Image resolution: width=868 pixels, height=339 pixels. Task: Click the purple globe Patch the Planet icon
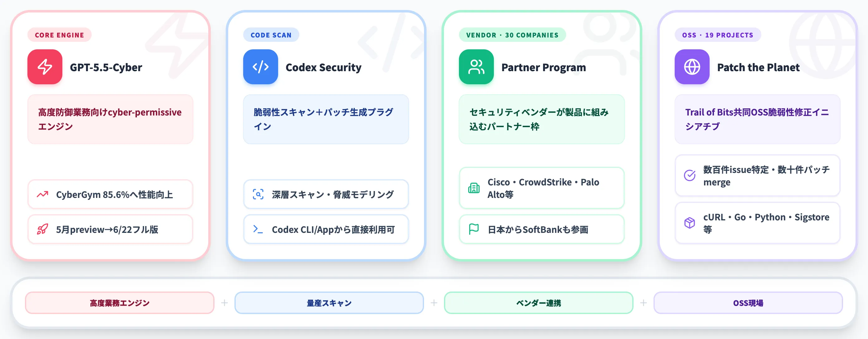692,67
